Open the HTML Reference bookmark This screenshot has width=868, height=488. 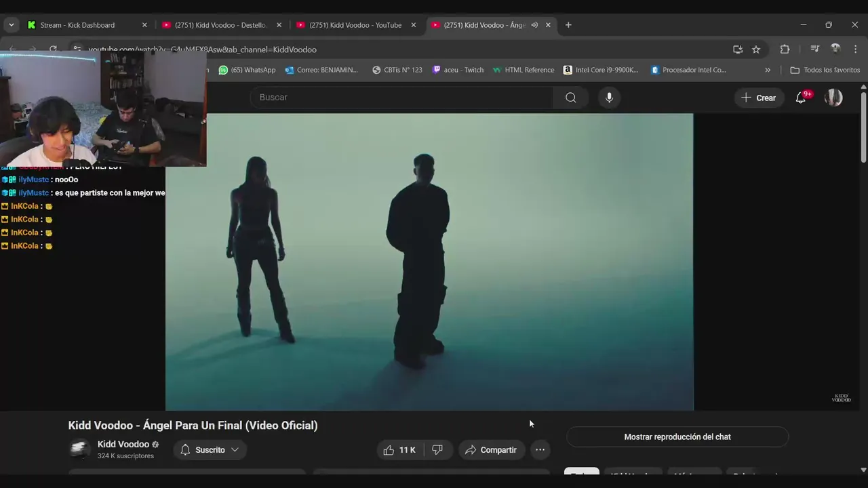point(524,70)
